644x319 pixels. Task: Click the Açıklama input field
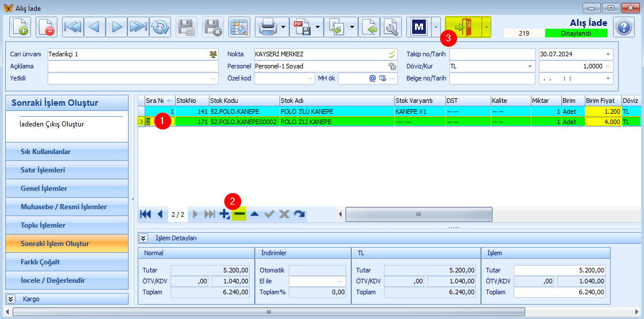tap(133, 66)
